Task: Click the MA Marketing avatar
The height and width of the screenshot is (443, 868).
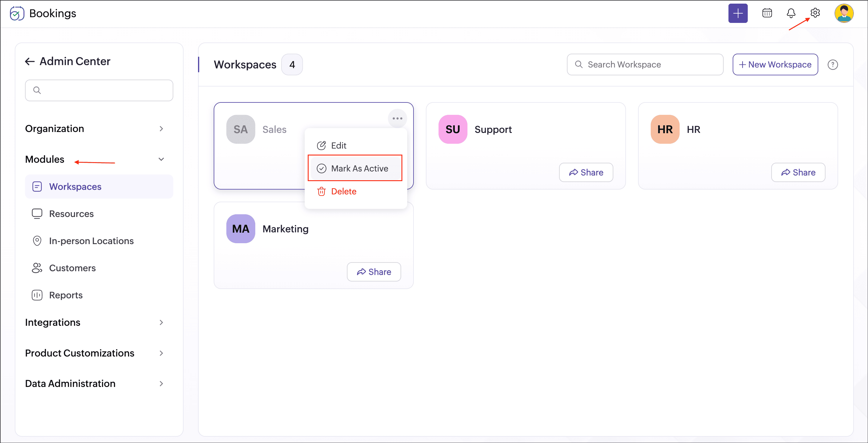Action: tap(241, 229)
